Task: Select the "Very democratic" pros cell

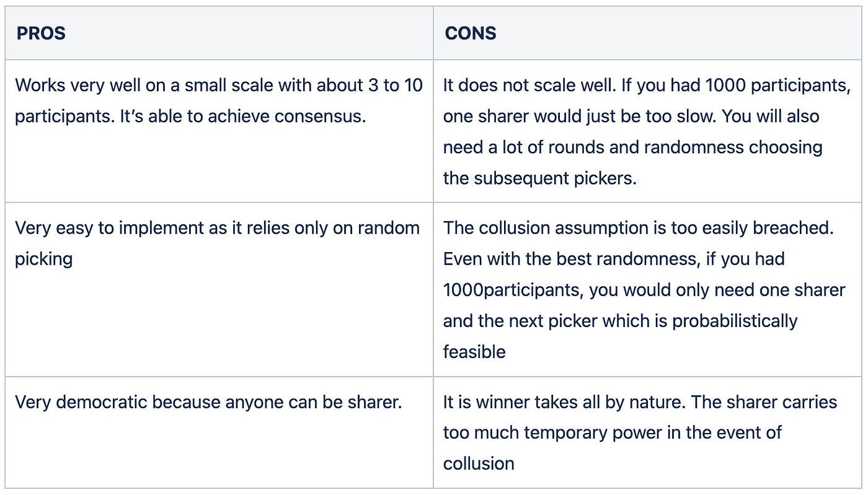Action: click(x=208, y=402)
